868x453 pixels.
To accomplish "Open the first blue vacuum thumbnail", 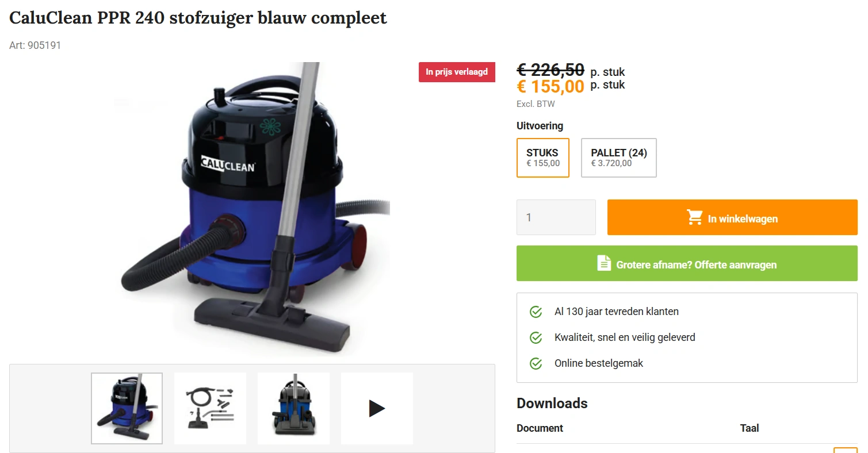I will pyautogui.click(x=127, y=408).
